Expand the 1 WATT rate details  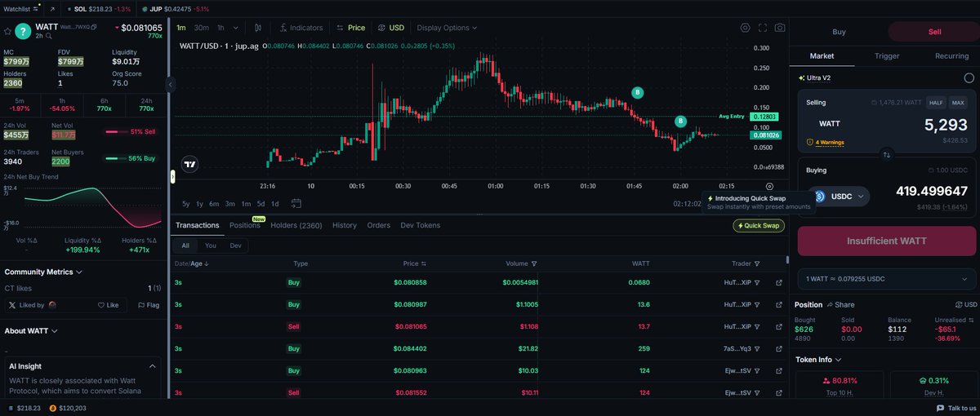pos(885,279)
